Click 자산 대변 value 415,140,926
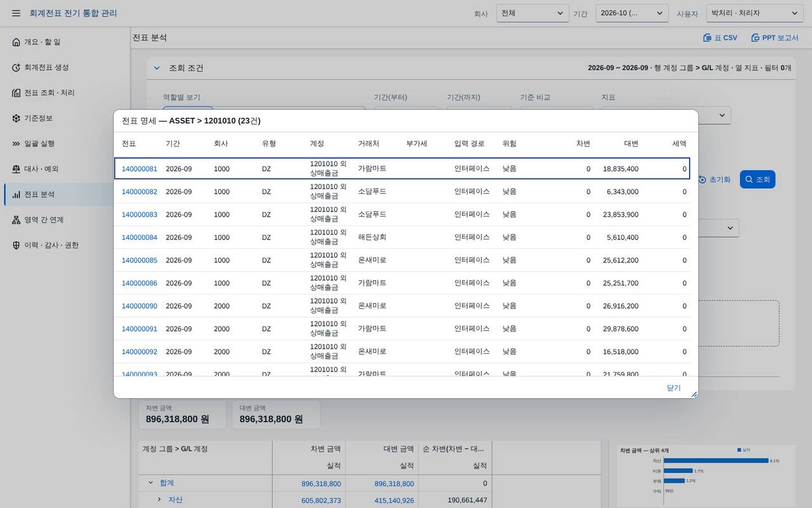Image resolution: width=812 pixels, height=508 pixels. pyautogui.click(x=394, y=500)
